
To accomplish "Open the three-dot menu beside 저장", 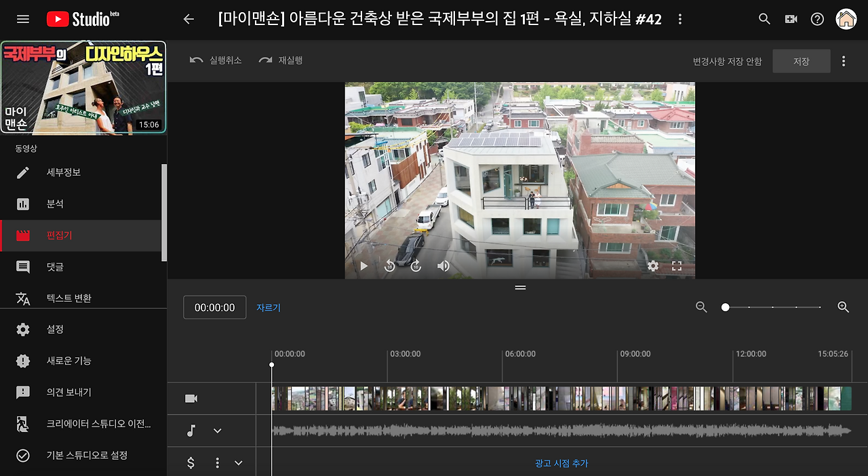I will tap(843, 60).
